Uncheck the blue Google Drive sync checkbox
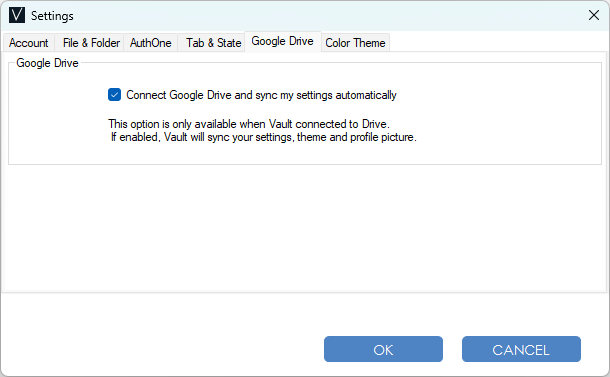610x377 pixels. click(x=114, y=95)
